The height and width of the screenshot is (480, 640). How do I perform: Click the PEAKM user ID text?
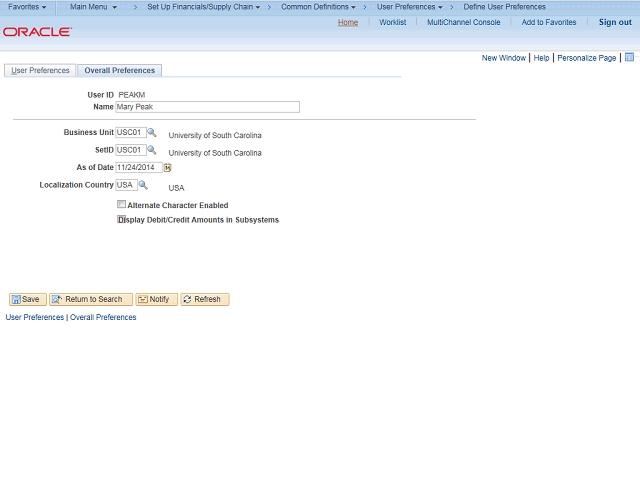(132, 95)
